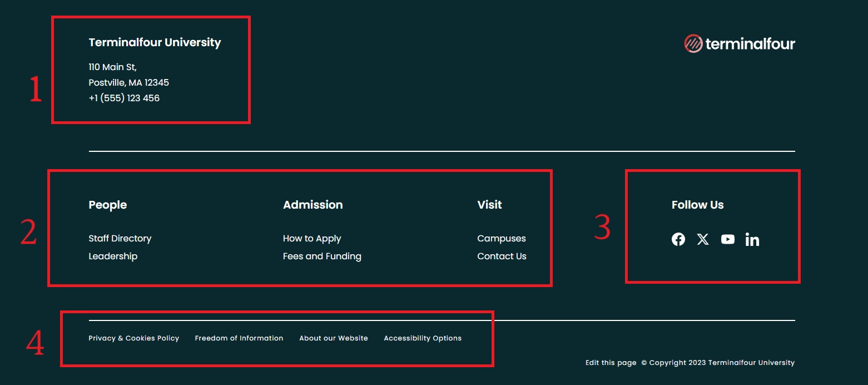Viewport: 868px width, 385px height.
Task: Open the YouTube channel icon
Action: tap(728, 239)
